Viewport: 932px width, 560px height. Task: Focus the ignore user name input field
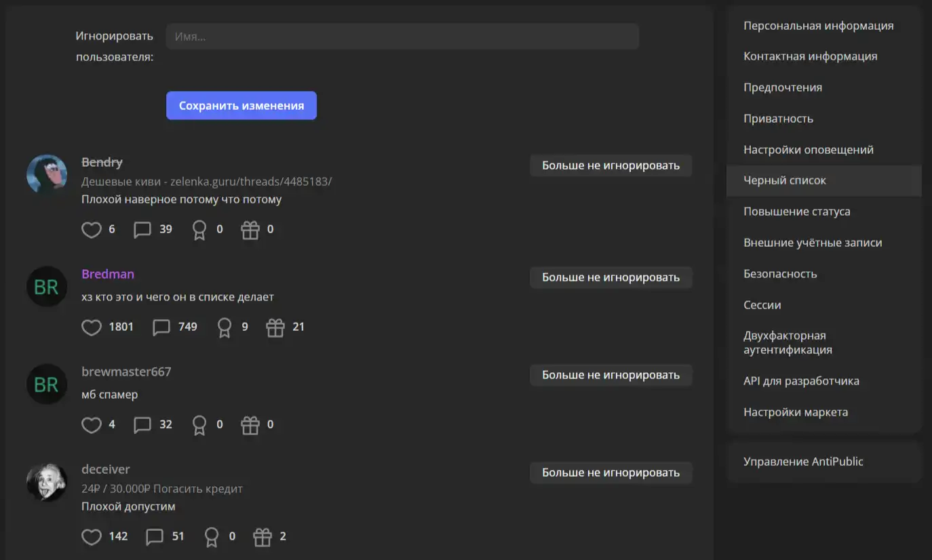(402, 37)
